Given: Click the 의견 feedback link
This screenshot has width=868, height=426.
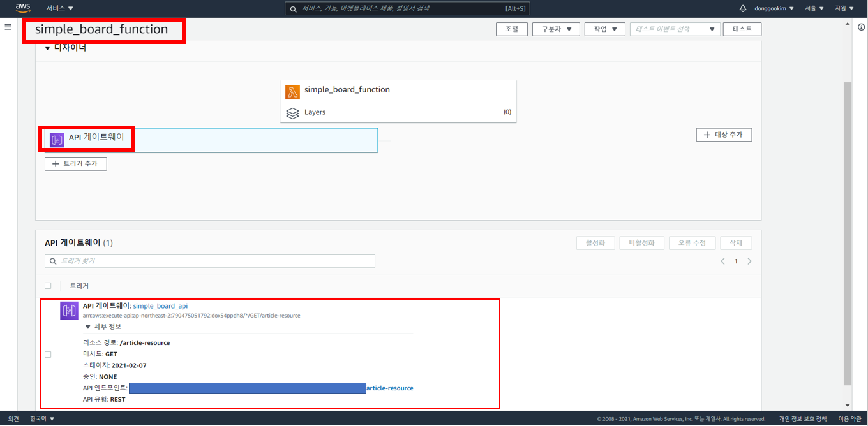Looking at the screenshot, I should click(13, 419).
